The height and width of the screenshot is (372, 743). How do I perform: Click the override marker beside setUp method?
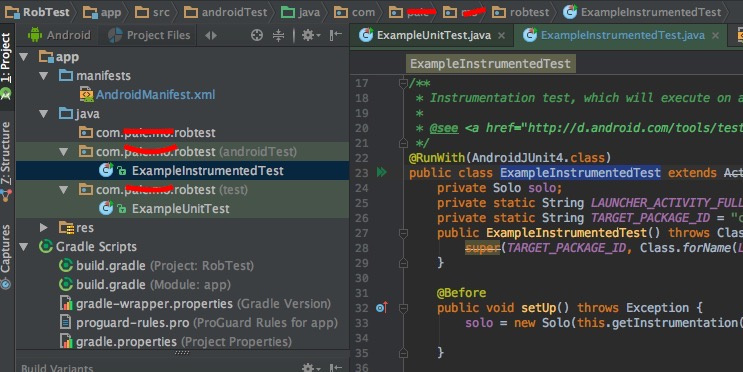381,308
